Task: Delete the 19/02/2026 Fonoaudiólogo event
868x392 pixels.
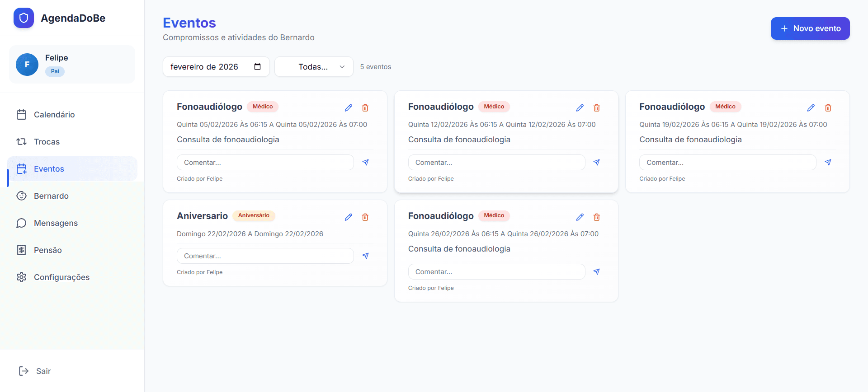Action: click(x=828, y=108)
